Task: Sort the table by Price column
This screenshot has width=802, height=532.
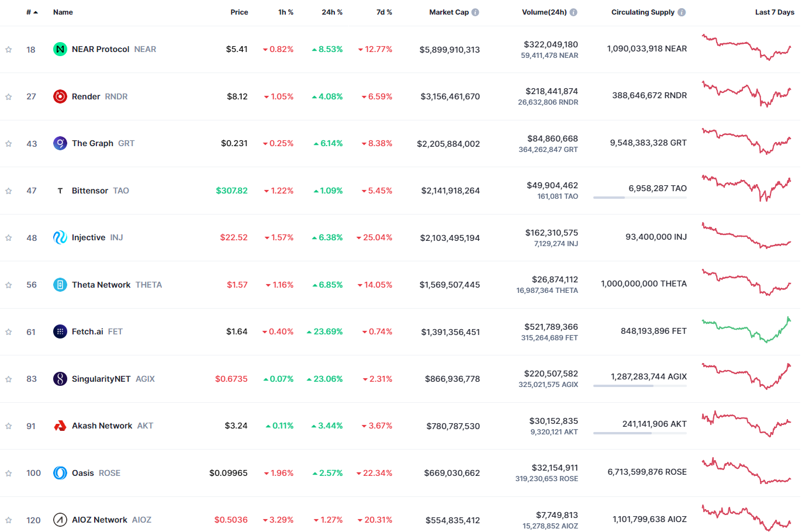Action: pos(239,12)
